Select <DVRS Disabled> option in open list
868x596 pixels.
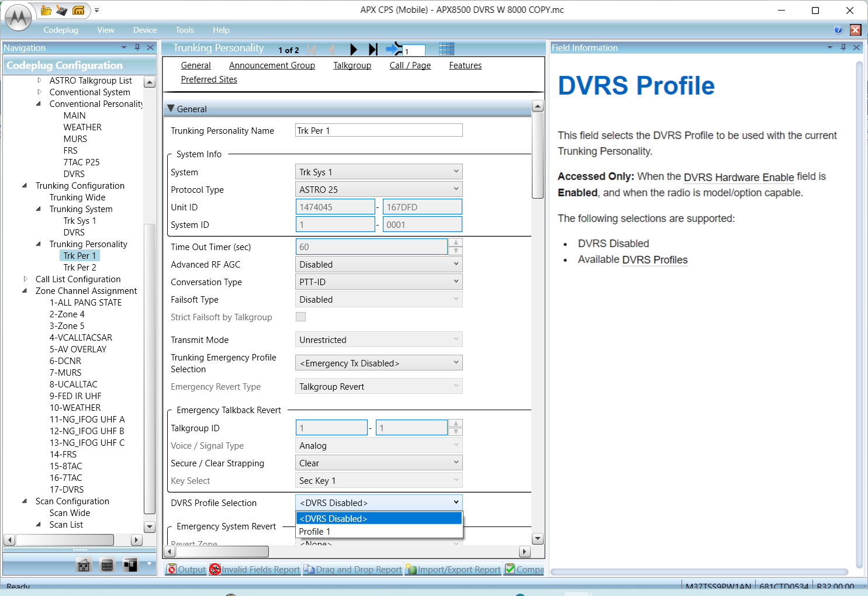coord(379,518)
